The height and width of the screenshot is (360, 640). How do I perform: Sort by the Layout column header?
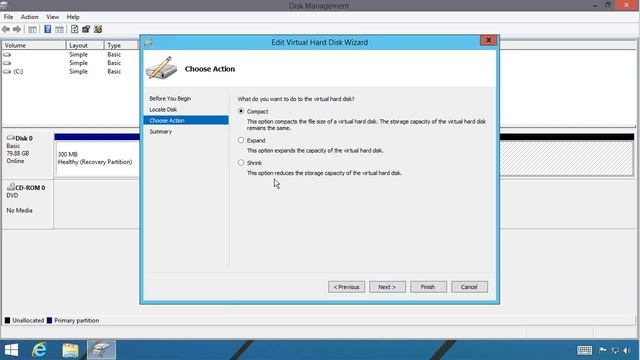point(85,45)
